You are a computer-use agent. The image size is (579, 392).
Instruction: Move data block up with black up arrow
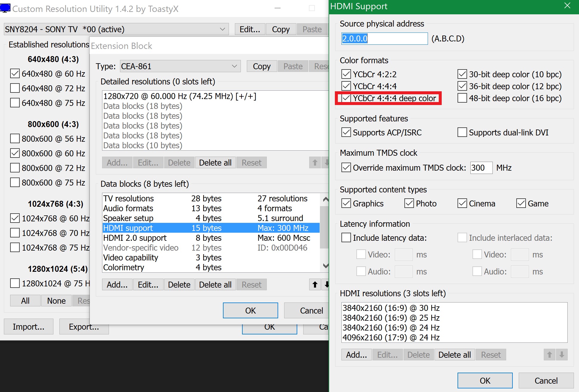[315, 285]
